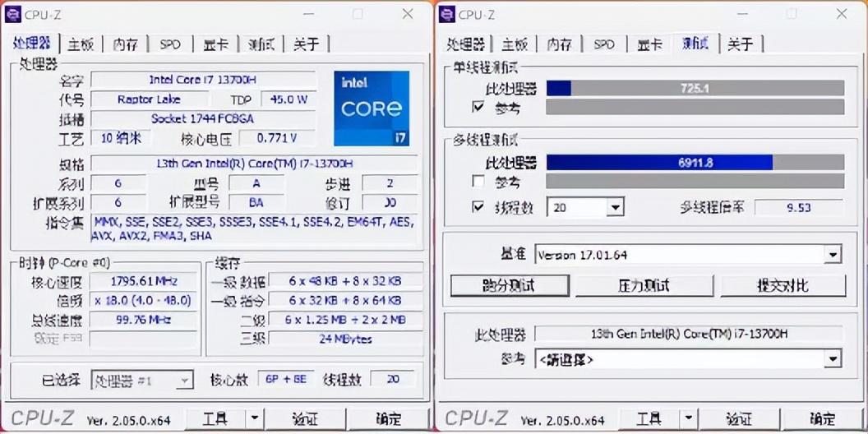Open benchmark version dropdown Version 17.01.64
Viewport: 868px width, 434px height.
833,255
